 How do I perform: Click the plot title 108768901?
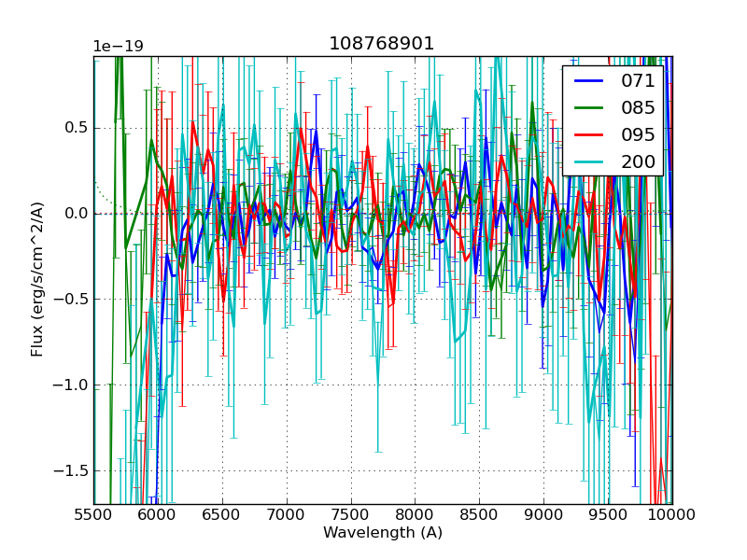382,44
